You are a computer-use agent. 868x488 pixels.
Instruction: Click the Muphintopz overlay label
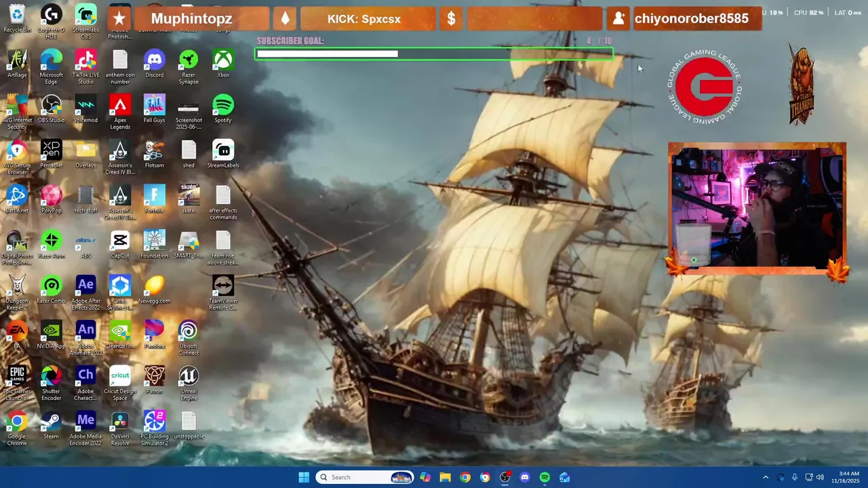[x=191, y=19]
